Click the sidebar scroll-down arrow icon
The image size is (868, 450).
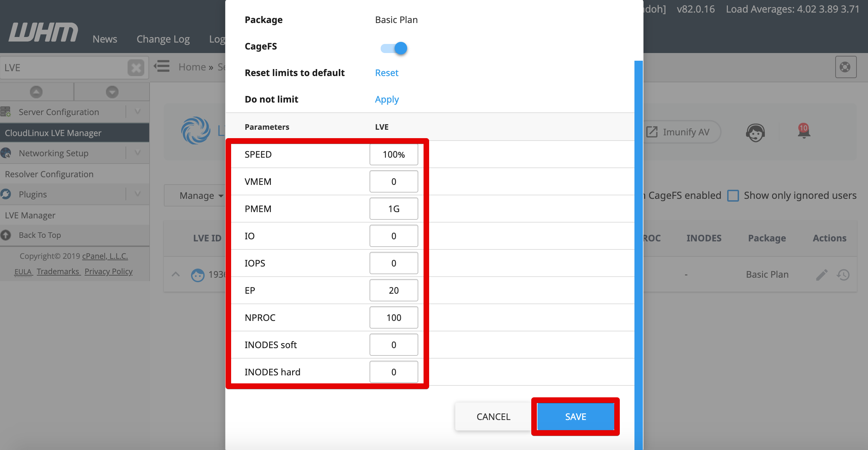(112, 92)
